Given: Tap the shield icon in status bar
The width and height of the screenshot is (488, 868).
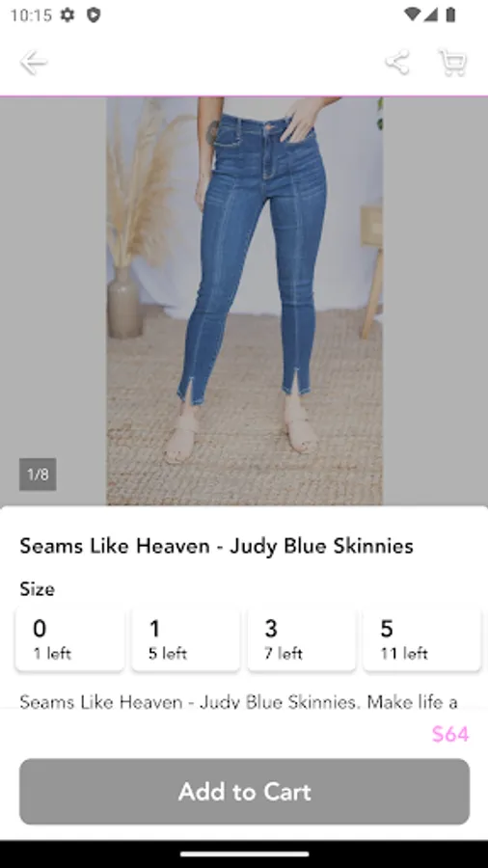Looking at the screenshot, I should pyautogui.click(x=94, y=14).
